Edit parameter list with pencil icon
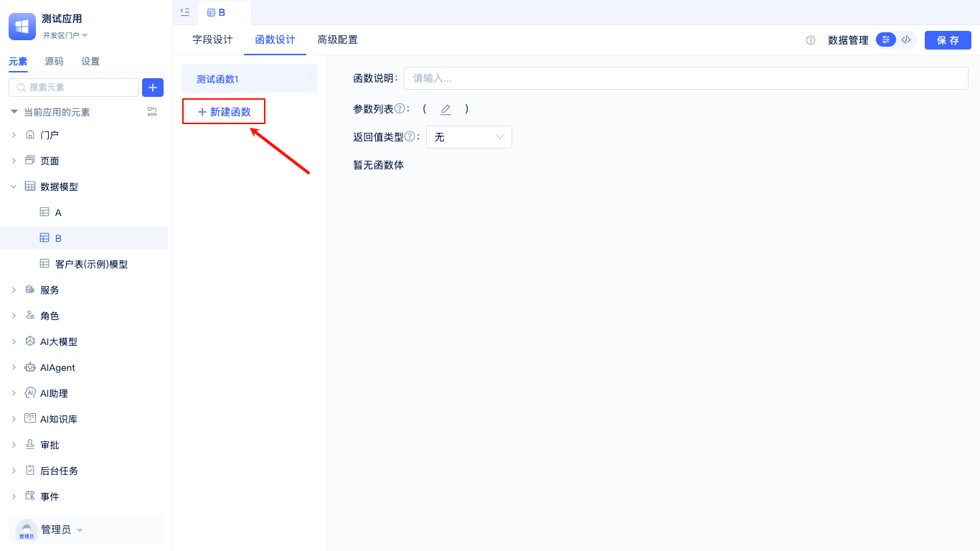The width and height of the screenshot is (980, 551). click(x=446, y=109)
